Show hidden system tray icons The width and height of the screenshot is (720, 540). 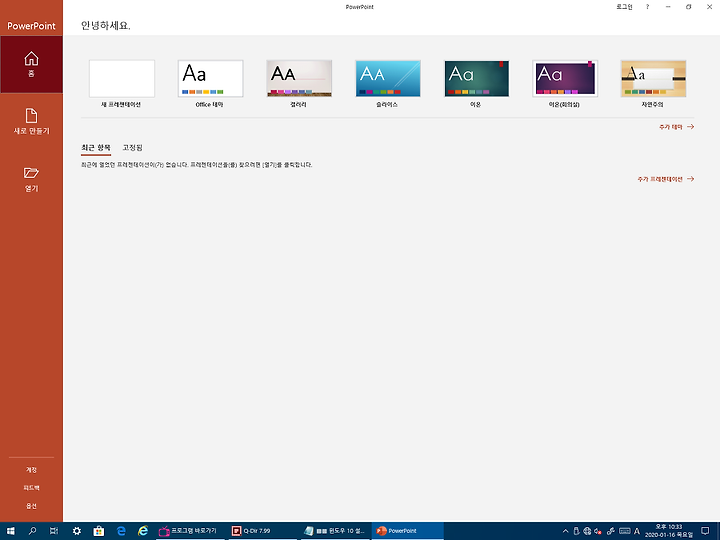coord(565,531)
